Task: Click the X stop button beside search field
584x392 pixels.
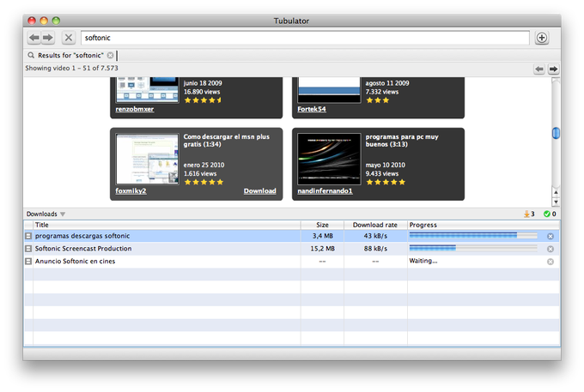Action: [69, 38]
